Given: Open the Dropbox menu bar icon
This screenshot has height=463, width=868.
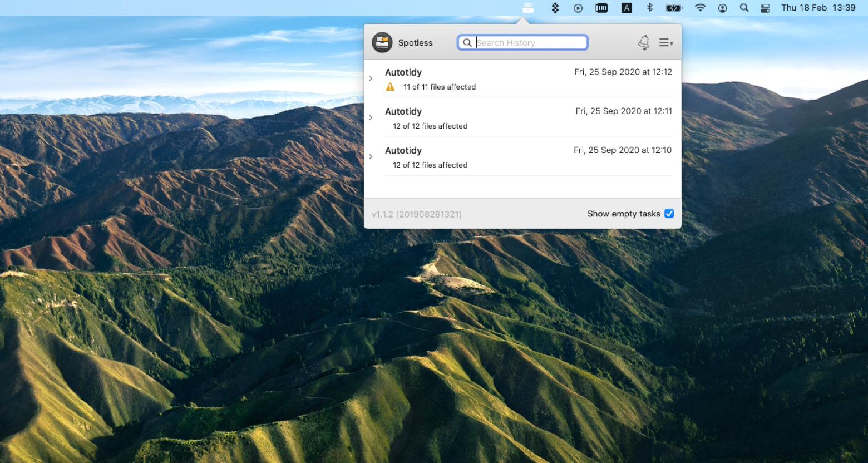Looking at the screenshot, I should pos(555,8).
